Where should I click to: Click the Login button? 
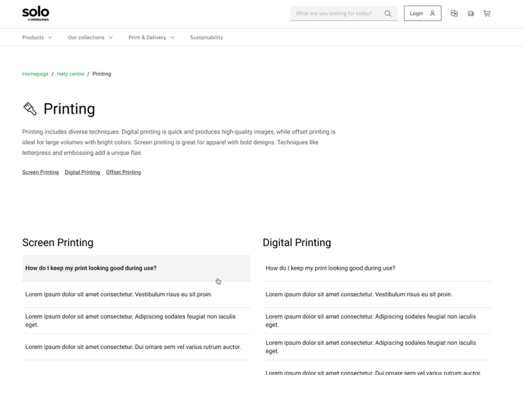coord(423,13)
